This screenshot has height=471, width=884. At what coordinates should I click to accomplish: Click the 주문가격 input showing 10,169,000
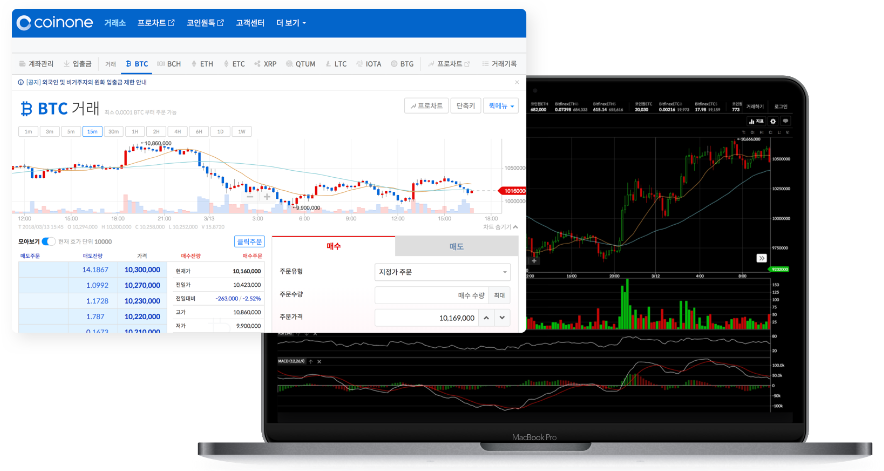tap(426, 318)
